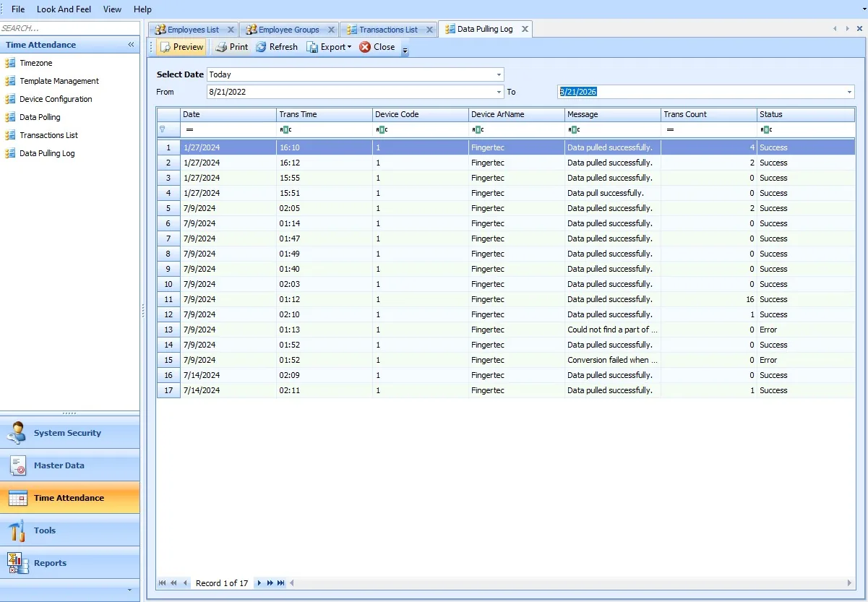Go to next page in navigator
The height and width of the screenshot is (602, 868).
tap(270, 583)
